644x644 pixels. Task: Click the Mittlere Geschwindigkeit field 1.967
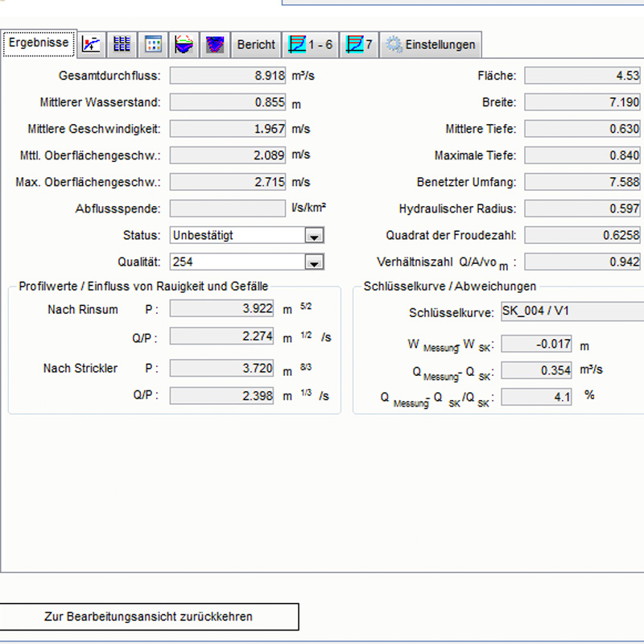click(228, 129)
